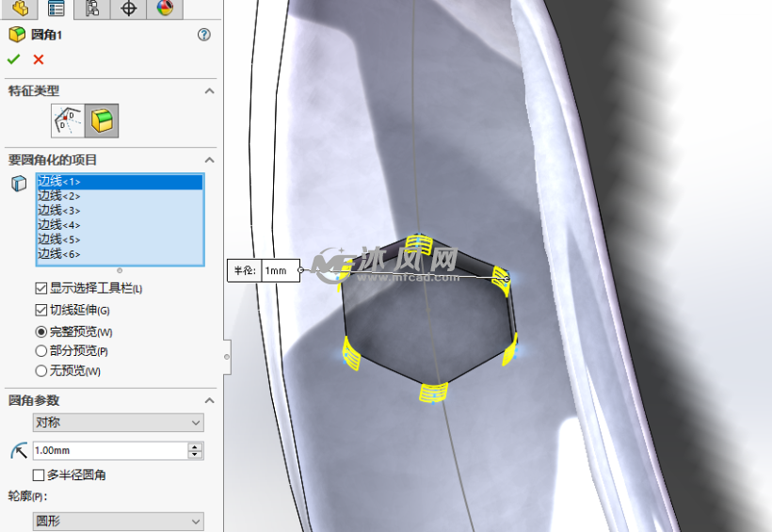Open the 圆形 profile dropdown
The width and height of the screenshot is (772, 532).
click(119, 521)
